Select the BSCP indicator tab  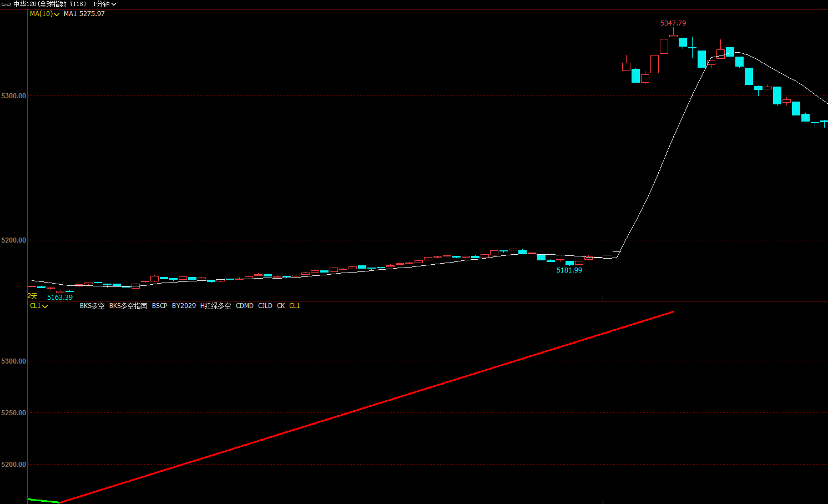tap(159, 306)
